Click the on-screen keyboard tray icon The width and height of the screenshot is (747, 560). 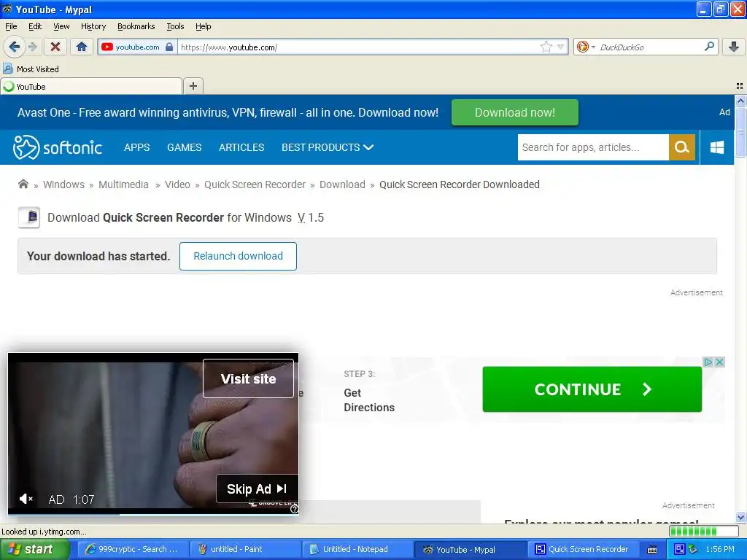[652, 550]
